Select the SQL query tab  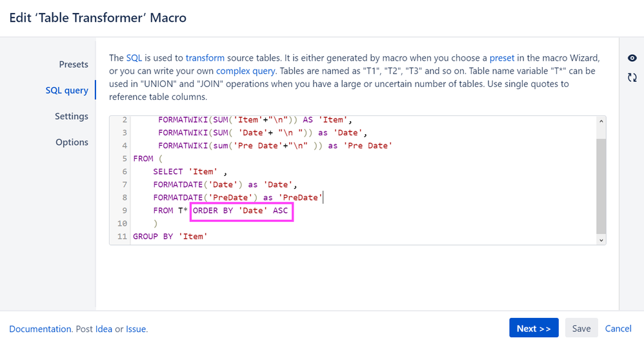(66, 90)
